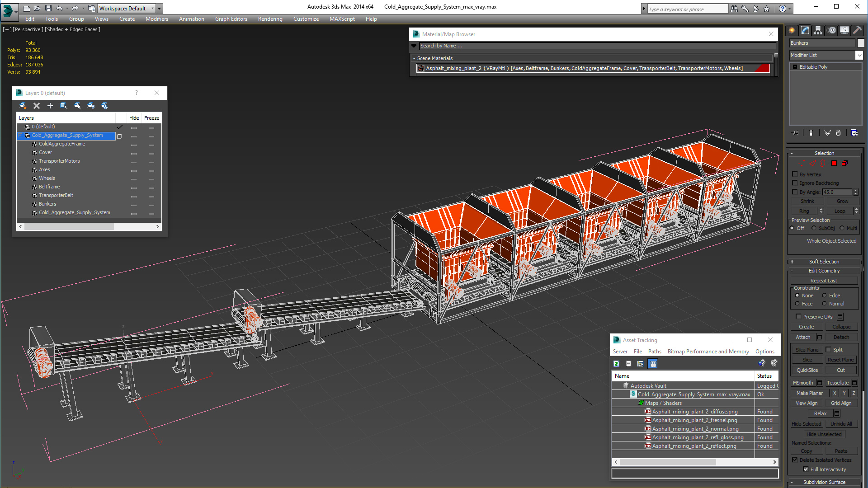Select SubObj preview selection radio
868x488 pixels.
coord(814,228)
